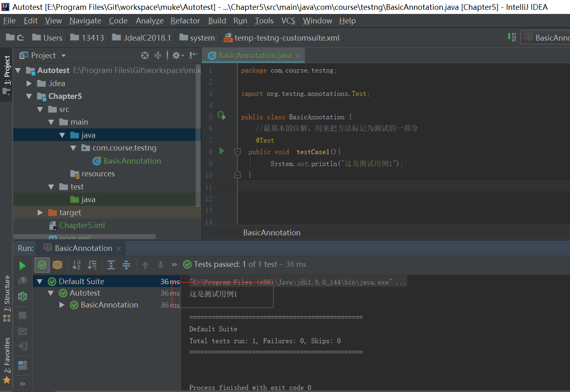This screenshot has height=392, width=570.
Task: Click BasicAnnotation editor breadcrumb at bottom
Action: [272, 232]
